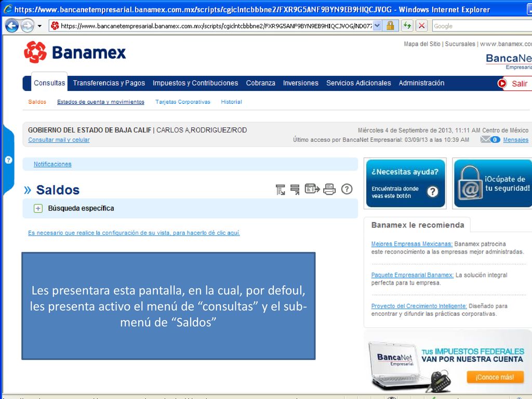Screen dimensions: 532x399
Task: Click the view configuration link under Saldos
Action: pyautogui.click(x=134, y=233)
